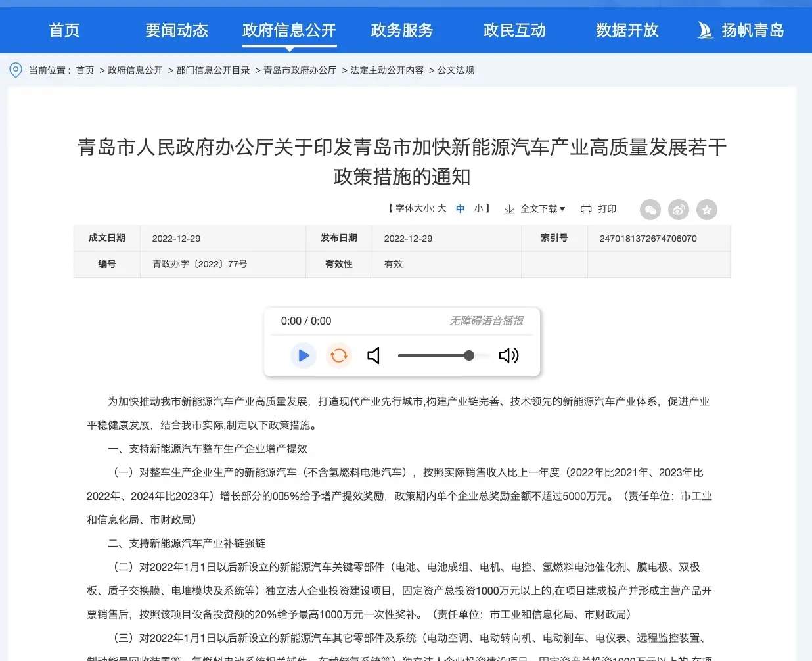This screenshot has height=661, width=812.
Task: Open the 要闻动态 navigation tab
Action: tap(177, 30)
